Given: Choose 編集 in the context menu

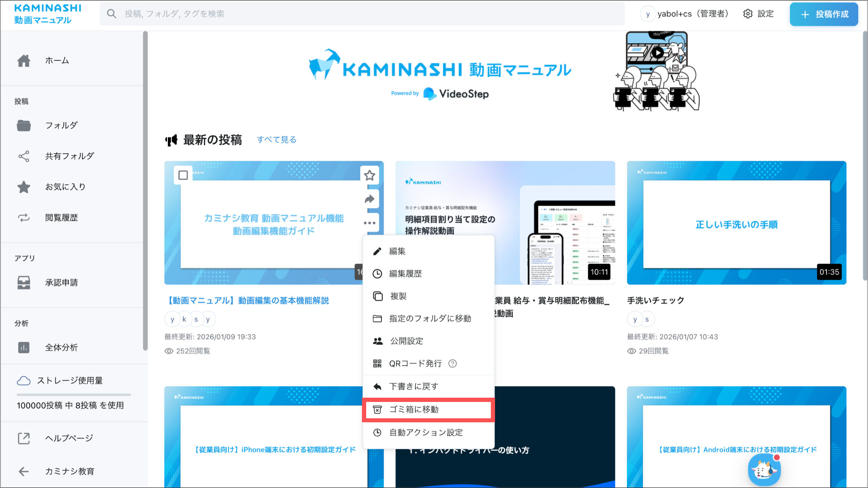Looking at the screenshot, I should coord(397,251).
